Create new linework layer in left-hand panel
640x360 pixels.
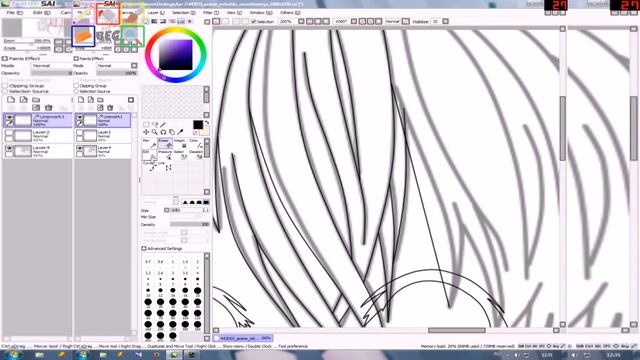23,100
